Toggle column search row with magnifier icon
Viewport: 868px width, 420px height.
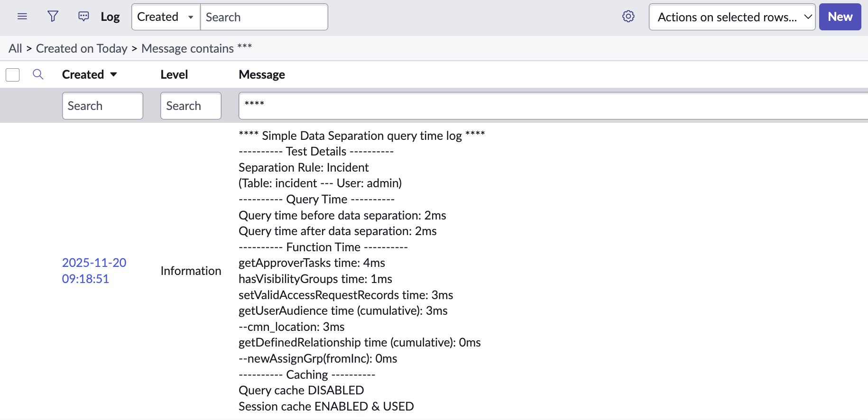(38, 74)
